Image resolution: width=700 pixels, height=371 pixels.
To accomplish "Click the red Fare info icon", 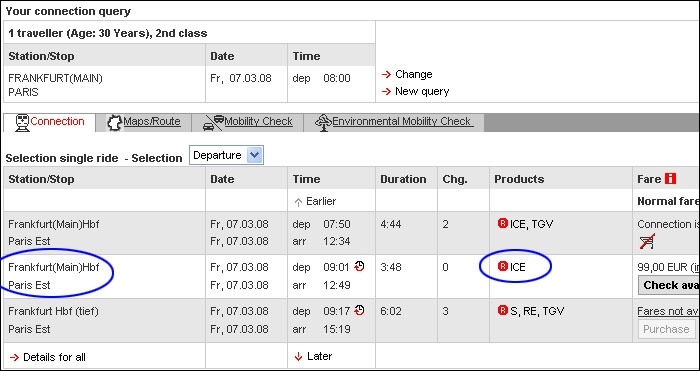I will (670, 179).
